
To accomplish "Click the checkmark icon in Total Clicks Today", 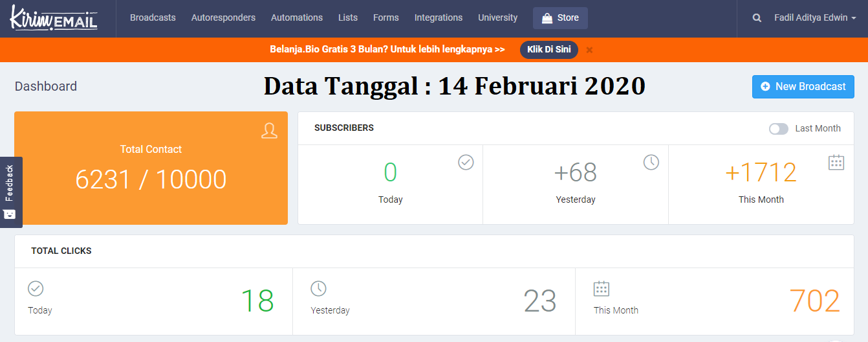I will (36, 288).
